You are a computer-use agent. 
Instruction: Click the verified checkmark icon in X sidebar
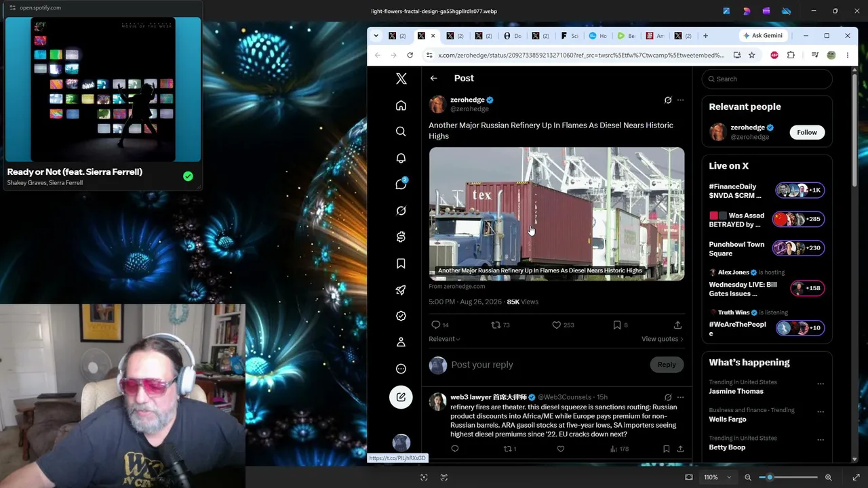pyautogui.click(x=401, y=316)
